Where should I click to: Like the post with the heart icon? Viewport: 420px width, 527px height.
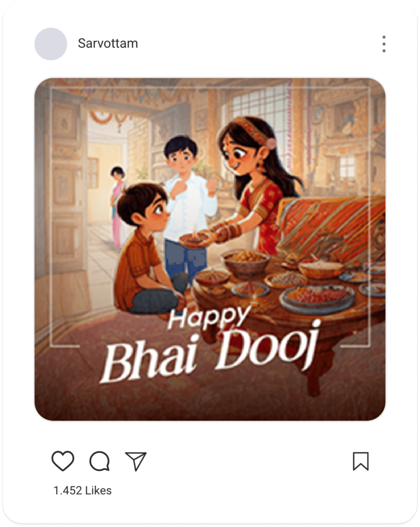click(63, 461)
